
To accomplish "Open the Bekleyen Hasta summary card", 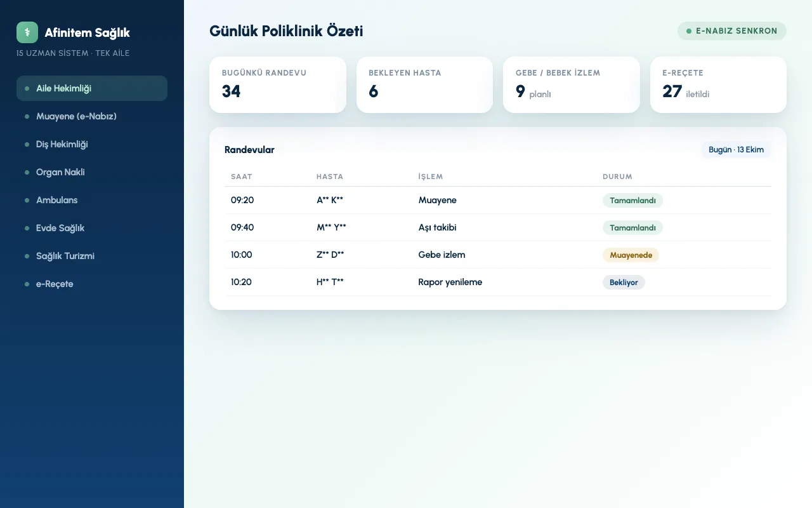I will [424, 85].
